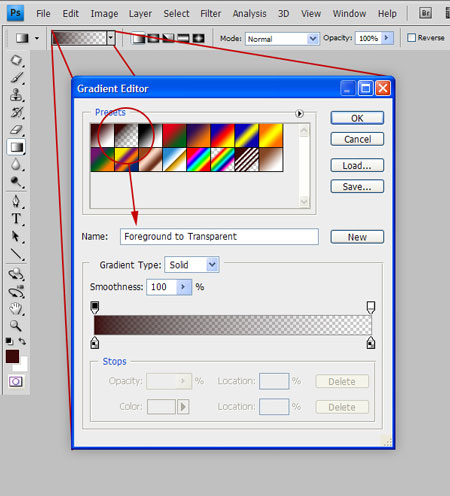
Task: Click the Smoothness value field
Action: tap(161, 287)
